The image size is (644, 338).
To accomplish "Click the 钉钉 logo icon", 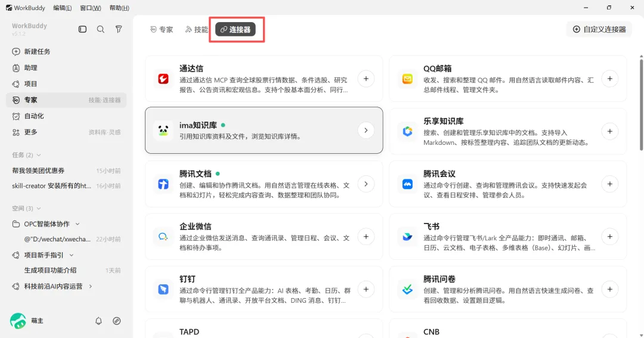I will click(163, 289).
